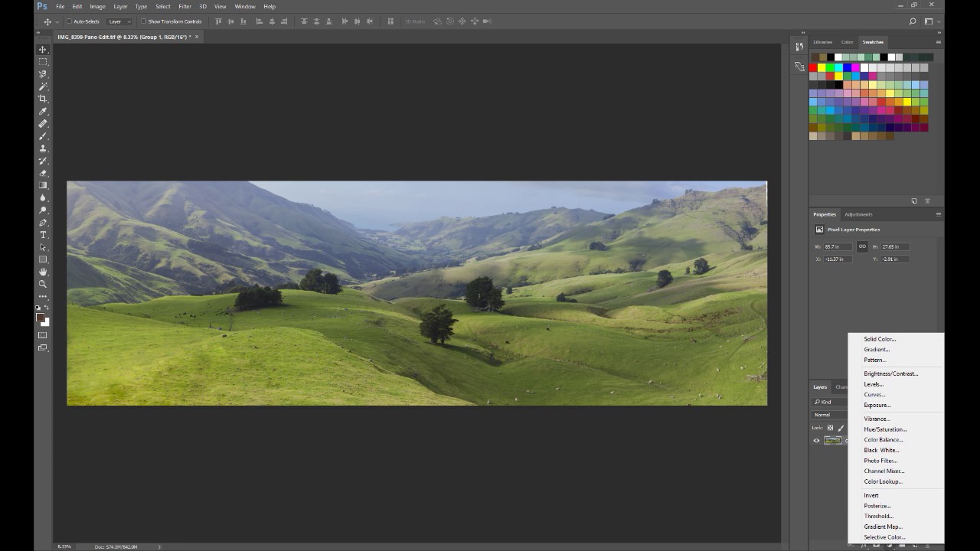Open the File menu

tap(60, 6)
